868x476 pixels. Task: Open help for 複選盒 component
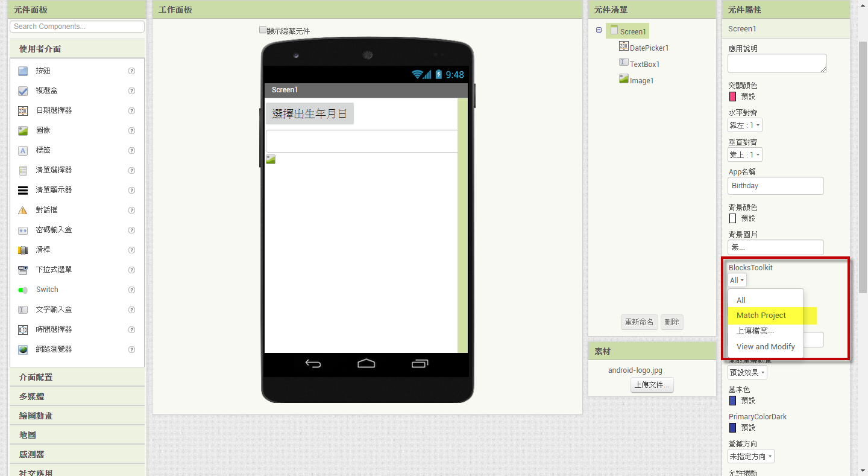(131, 91)
